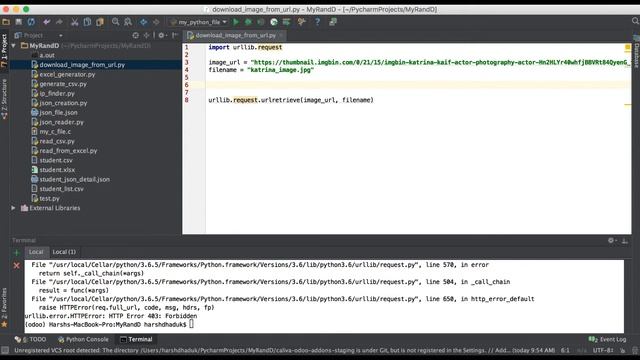This screenshot has height=360, width=640.
Task: Toggle the 2: Favorites side tool window
Action: (x=4, y=307)
